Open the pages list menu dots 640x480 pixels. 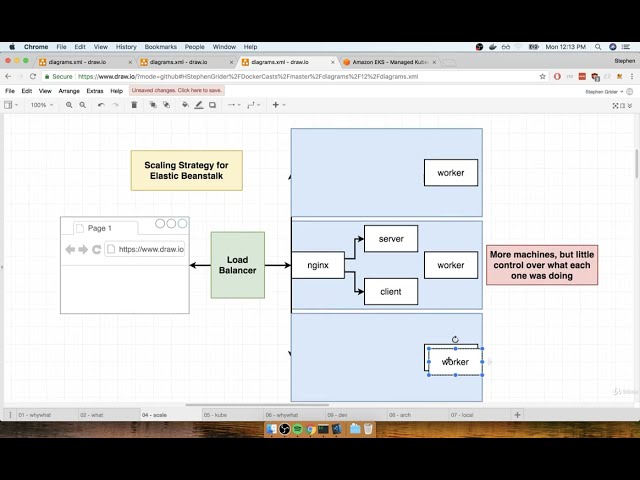10,415
